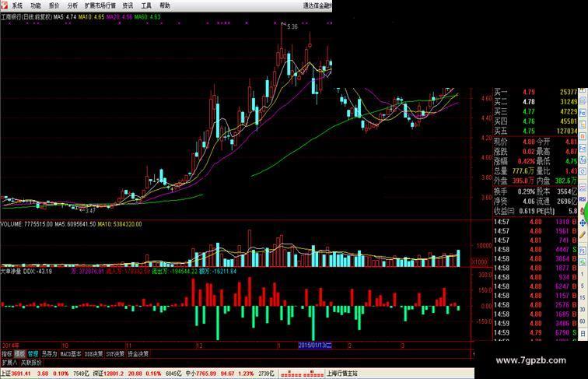Open the 功能 menu
Viewport: 588px width, 379px height.
coord(36,5)
